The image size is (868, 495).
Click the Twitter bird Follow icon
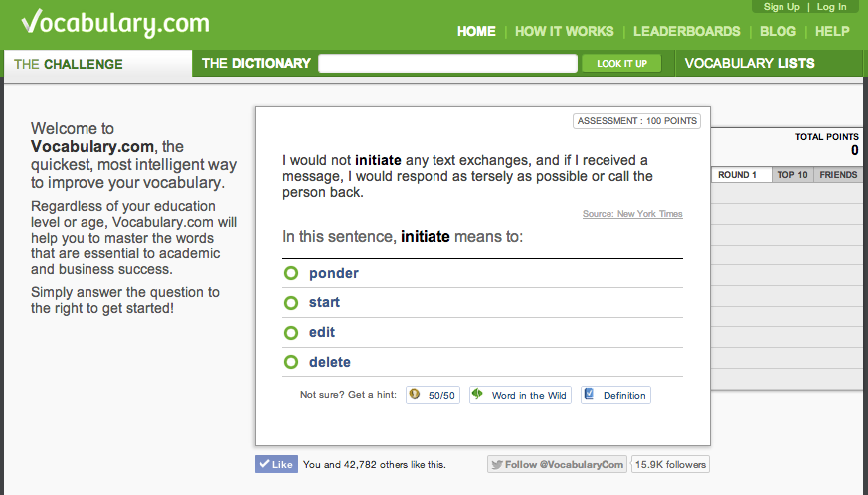pos(496,464)
